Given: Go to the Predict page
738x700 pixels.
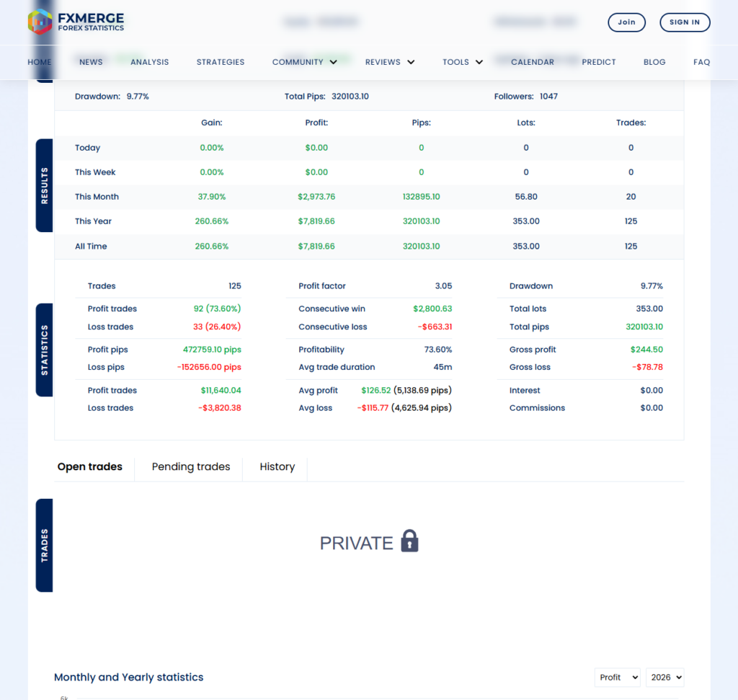Looking at the screenshot, I should click(x=599, y=62).
